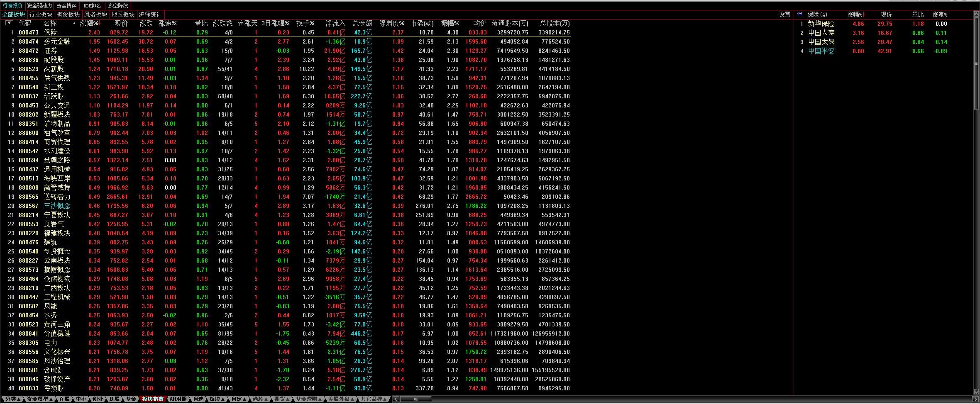Sort by the 流通股本(万) column header
This screenshot has width=980, height=404.
click(x=510, y=23)
